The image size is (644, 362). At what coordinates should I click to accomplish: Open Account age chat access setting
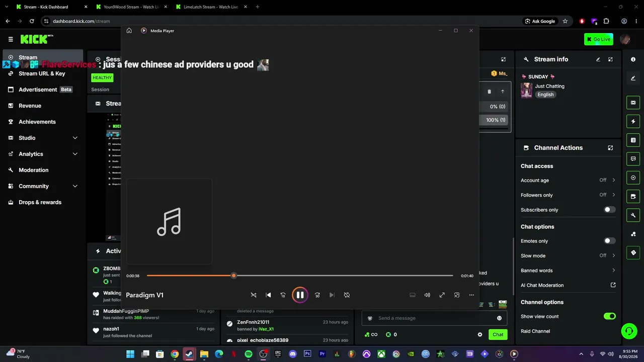pyautogui.click(x=568, y=180)
